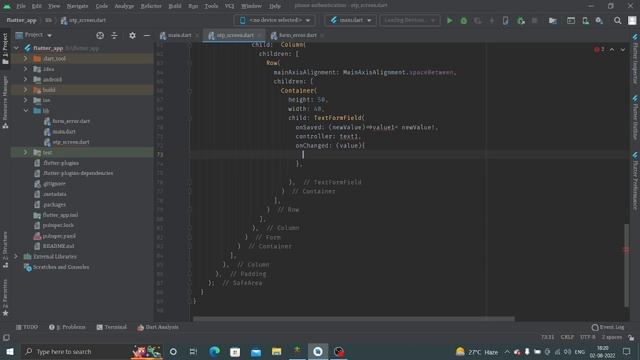
Task: Run the app with green play button
Action: pyautogui.click(x=449, y=20)
